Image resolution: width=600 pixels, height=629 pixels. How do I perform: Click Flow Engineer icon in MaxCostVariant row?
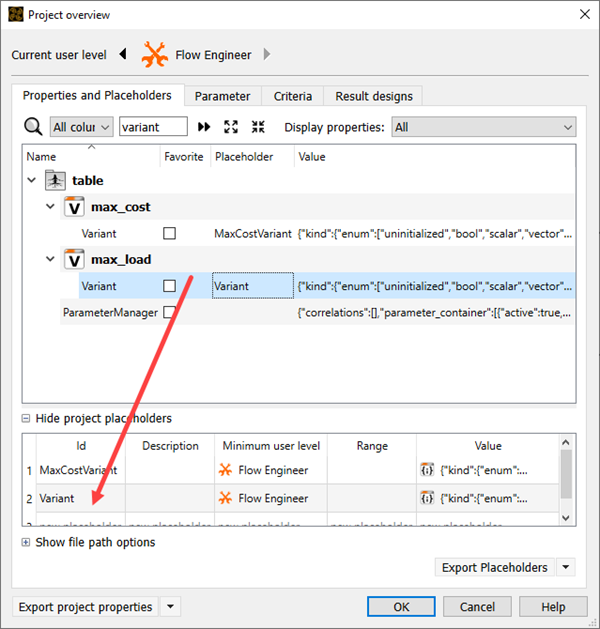[225, 470]
